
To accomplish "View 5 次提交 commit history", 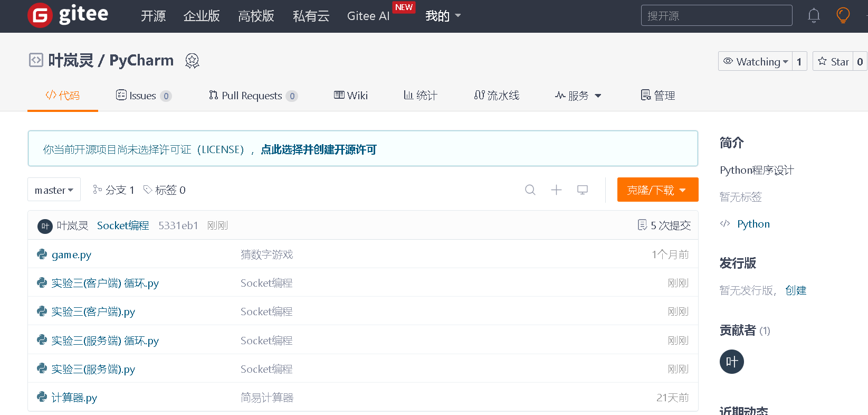I will tap(664, 225).
